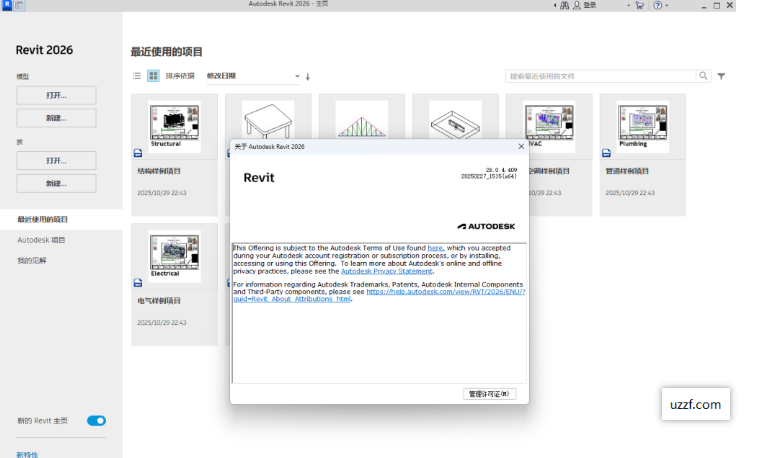This screenshot has height=458, width=764.
Task: Click Plumbing card date 2025/10/29 22:43
Action: (630, 193)
